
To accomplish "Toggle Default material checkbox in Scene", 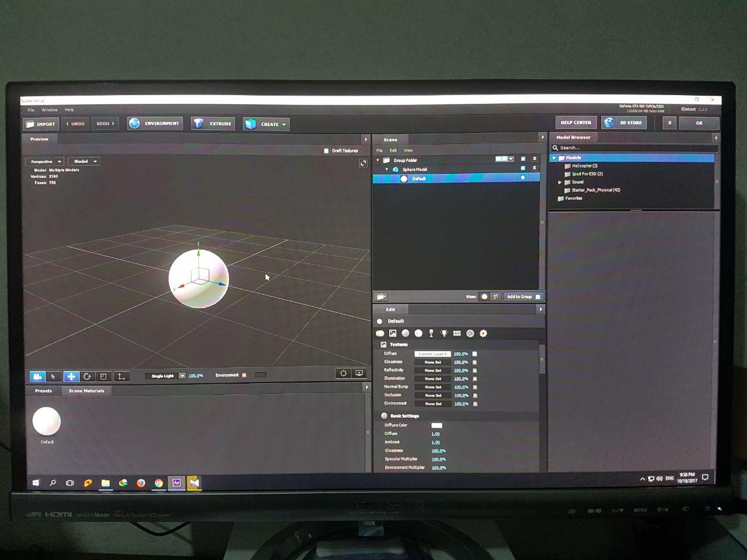I will (523, 177).
